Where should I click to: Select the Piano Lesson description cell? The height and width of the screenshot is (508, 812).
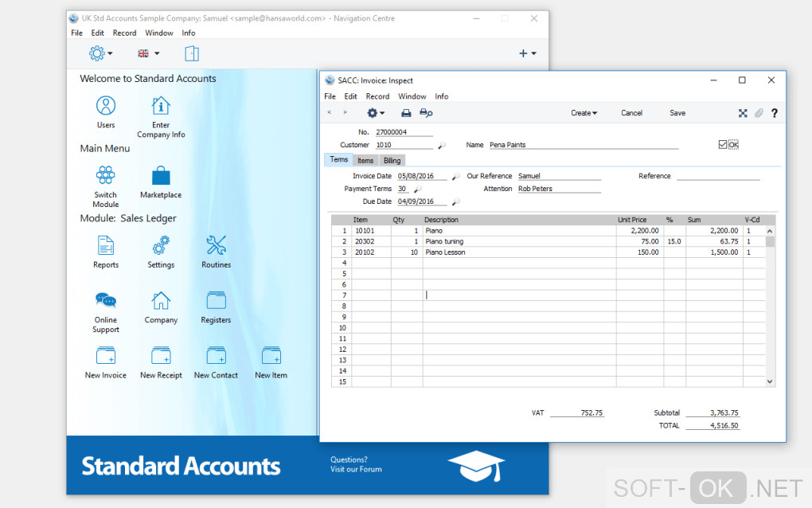click(519, 252)
